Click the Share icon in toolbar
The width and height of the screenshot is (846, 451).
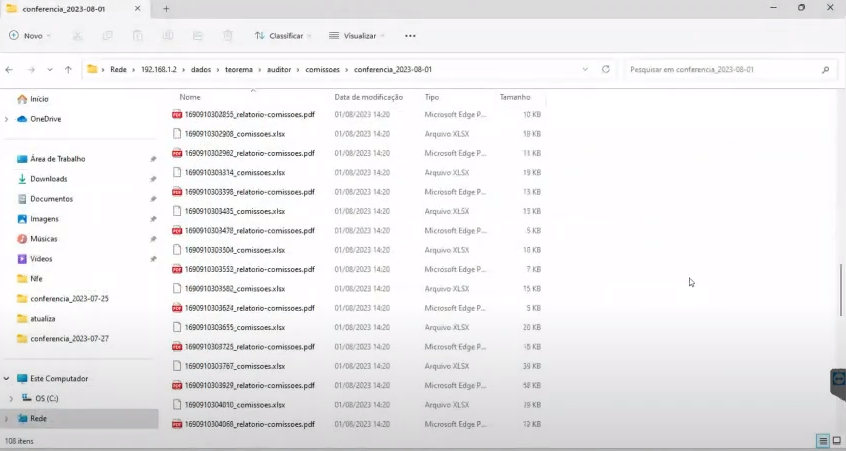197,36
